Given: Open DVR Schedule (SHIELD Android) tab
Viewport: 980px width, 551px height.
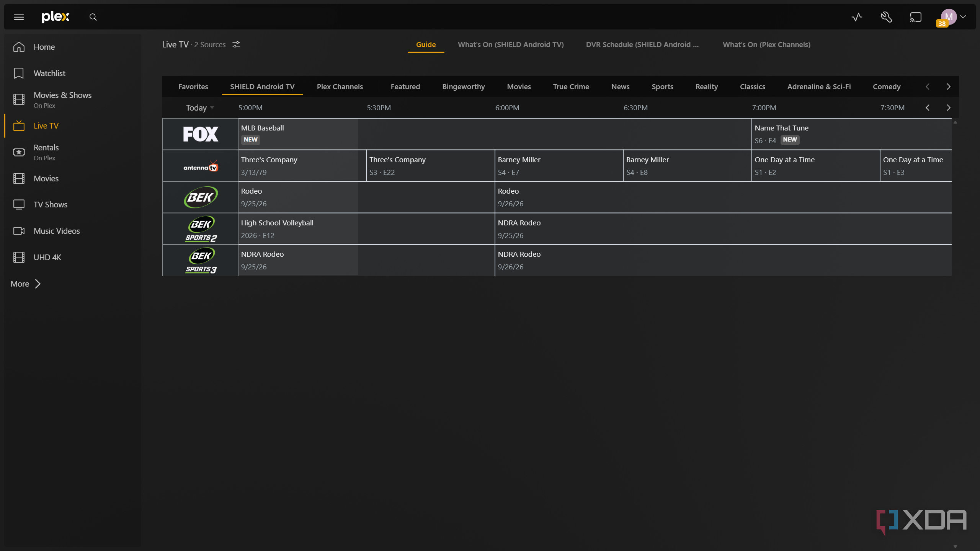Looking at the screenshot, I should [x=642, y=44].
